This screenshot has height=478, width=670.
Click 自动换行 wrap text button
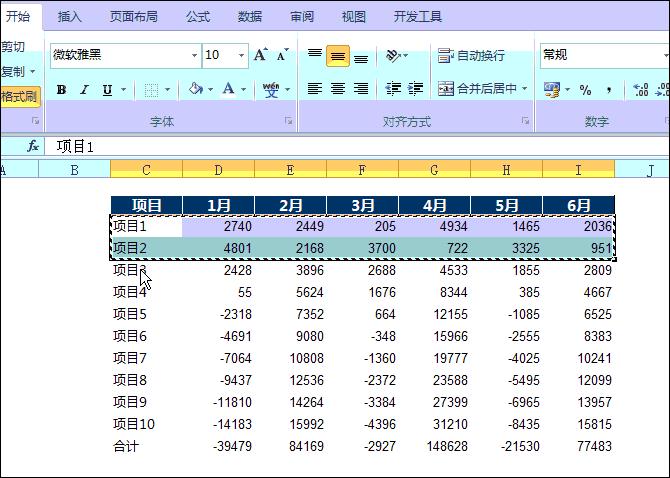point(471,56)
